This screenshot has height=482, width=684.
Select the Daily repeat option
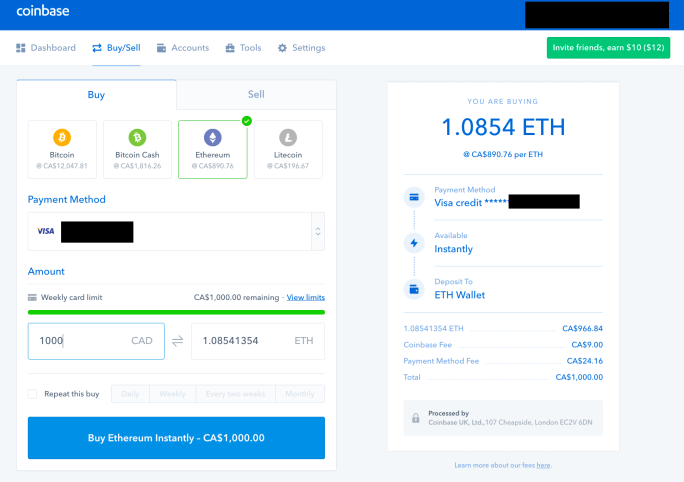[130, 394]
